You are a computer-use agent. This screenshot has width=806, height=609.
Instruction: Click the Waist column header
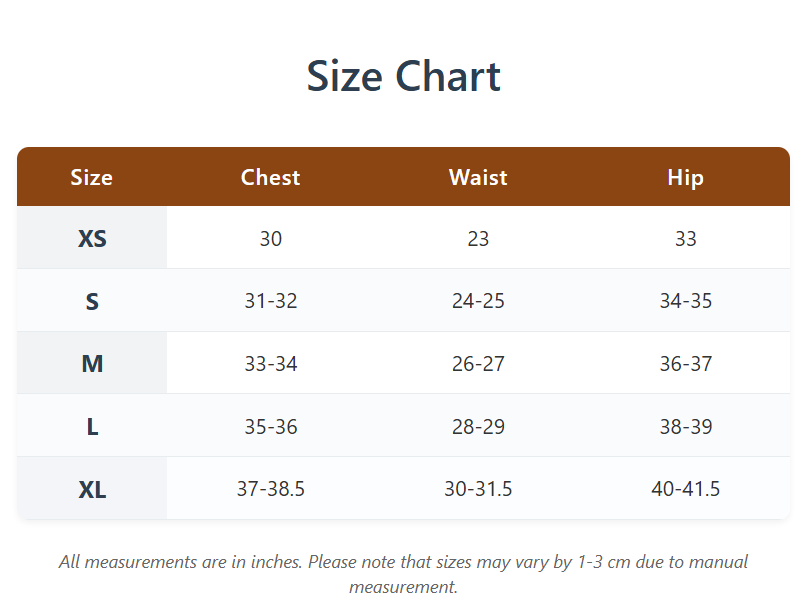click(478, 177)
